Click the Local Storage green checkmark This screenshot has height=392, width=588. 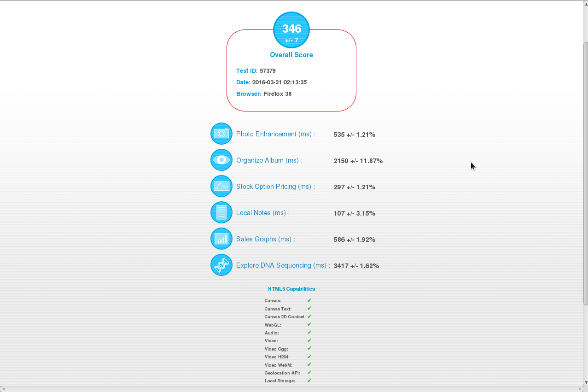pos(309,380)
